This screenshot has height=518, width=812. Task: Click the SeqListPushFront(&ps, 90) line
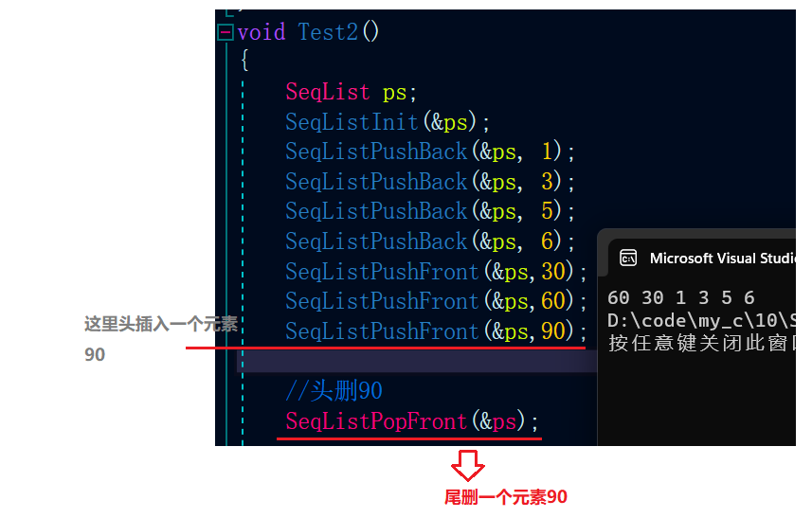(x=436, y=331)
